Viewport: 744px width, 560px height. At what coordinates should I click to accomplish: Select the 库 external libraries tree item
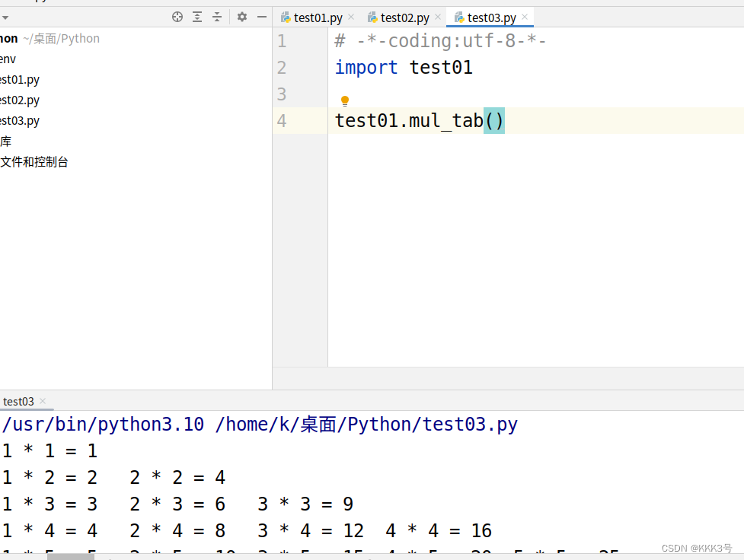click(5, 142)
